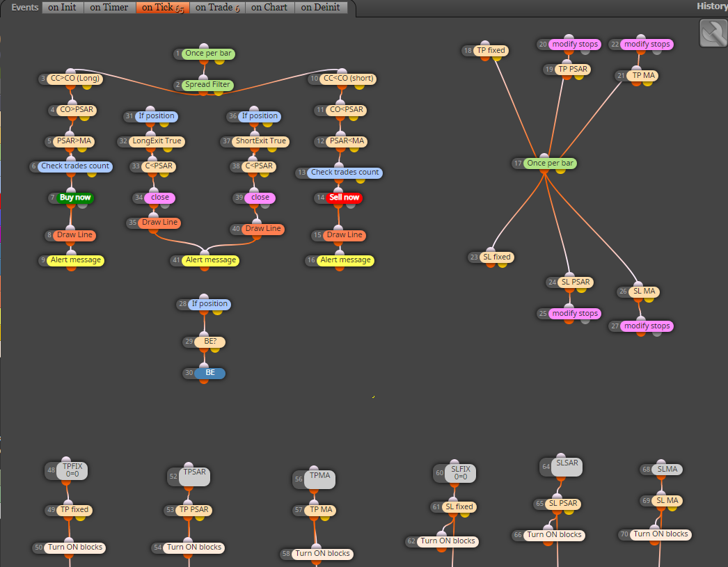
Task: Select the TPFIX 0=0 block
Action: pyautogui.click(x=72, y=470)
